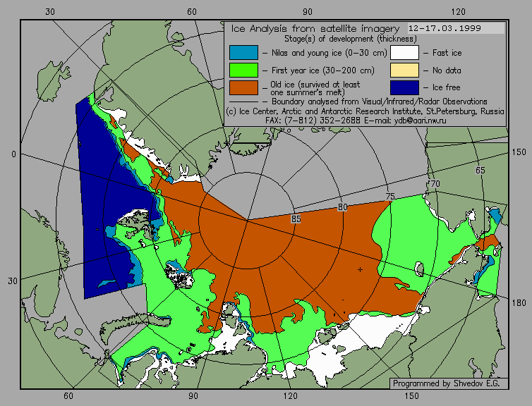
Task: Click the boundary line sample in the legend
Action: tap(243, 101)
